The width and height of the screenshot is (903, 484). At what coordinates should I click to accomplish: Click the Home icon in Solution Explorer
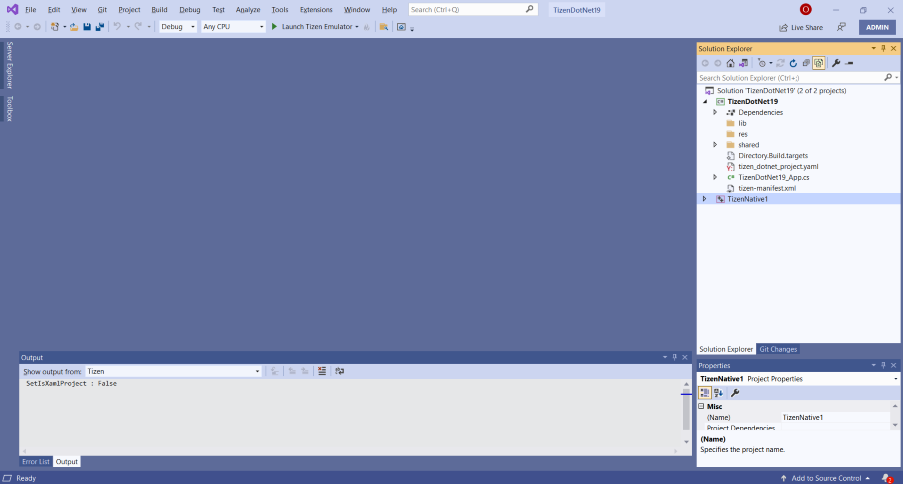pos(730,63)
